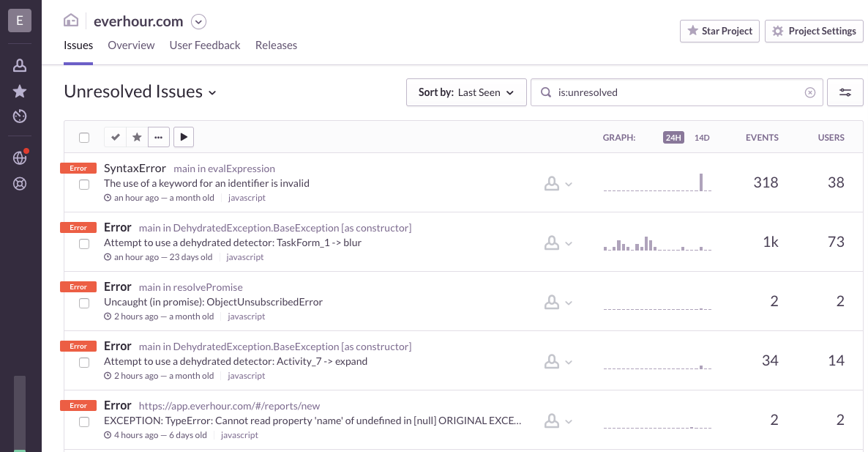Clear the is:unresolved search query
Image resolution: width=868 pixels, height=452 pixels.
pyautogui.click(x=809, y=93)
